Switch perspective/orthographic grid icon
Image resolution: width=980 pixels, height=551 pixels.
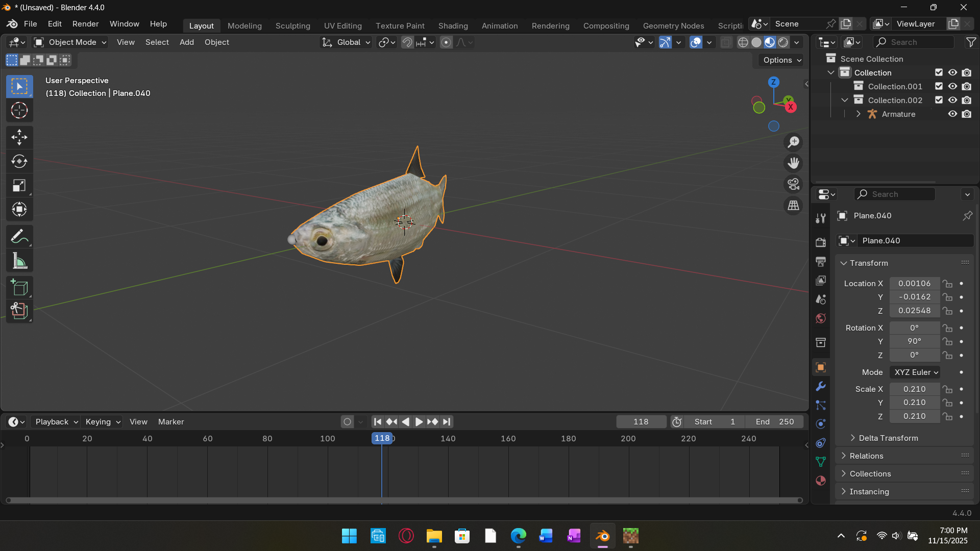click(x=793, y=206)
